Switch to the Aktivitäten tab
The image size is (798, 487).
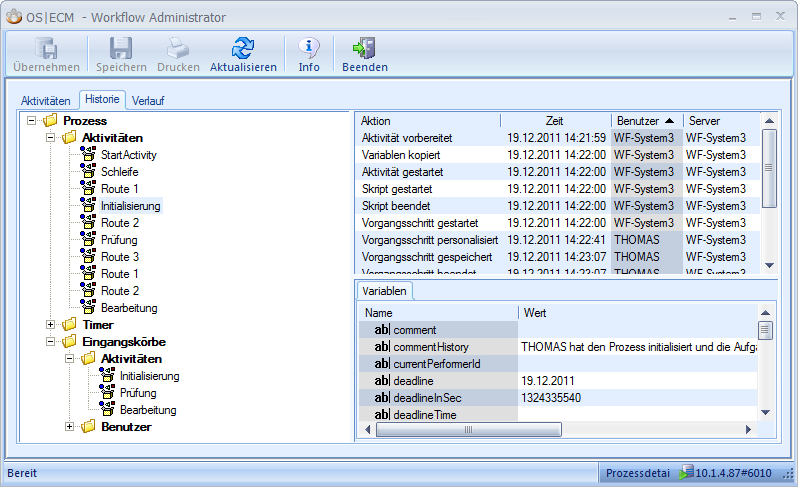[x=46, y=101]
